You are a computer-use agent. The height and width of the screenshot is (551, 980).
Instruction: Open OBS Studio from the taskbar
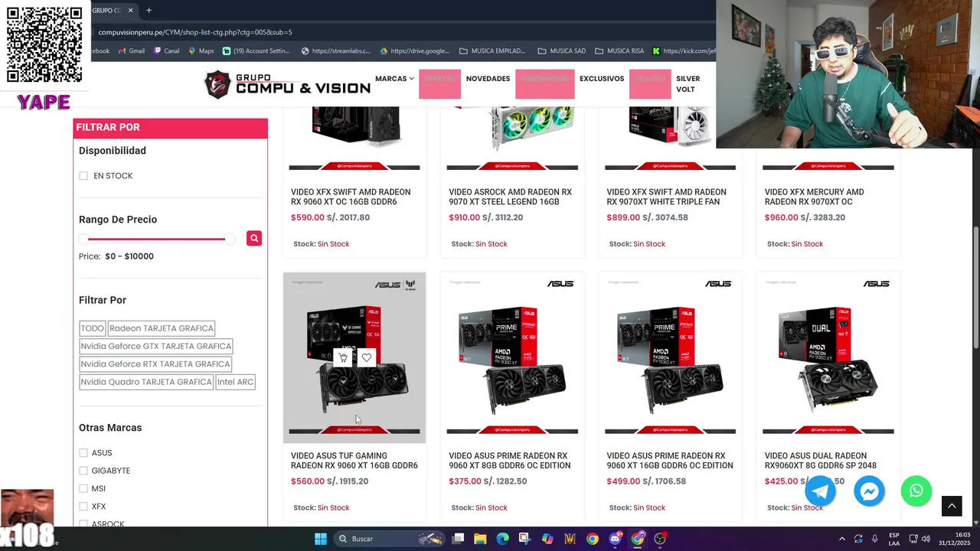click(660, 539)
